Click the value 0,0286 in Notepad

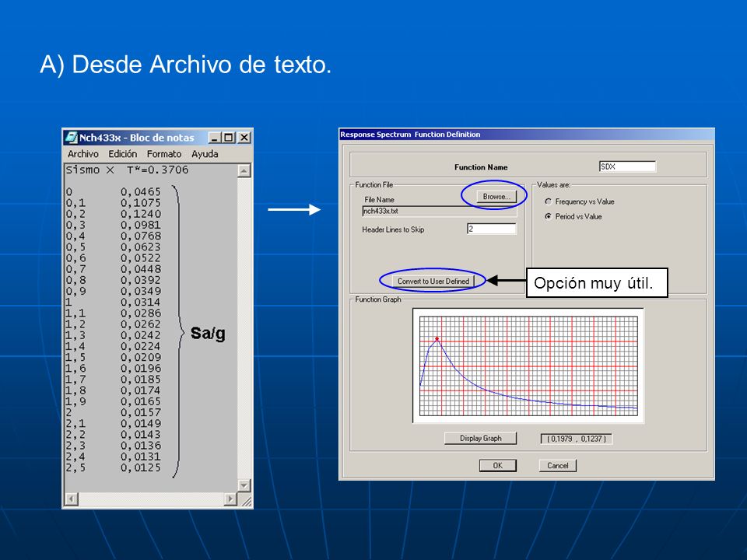pos(141,313)
